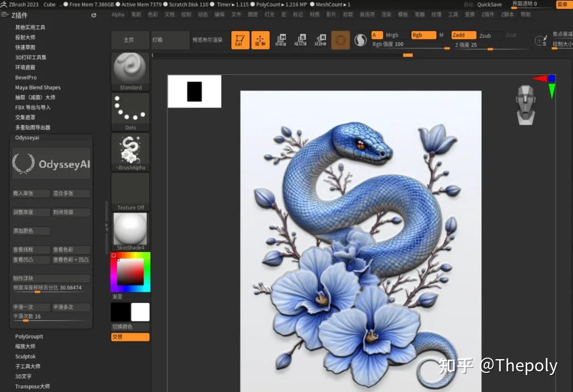
Task: Open the Dots stroke selector
Action: (131, 112)
